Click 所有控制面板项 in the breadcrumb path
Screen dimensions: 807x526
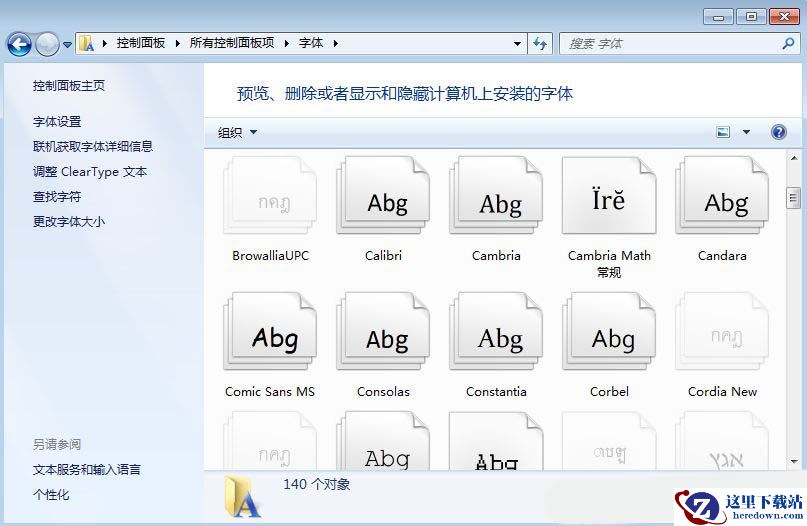point(231,44)
